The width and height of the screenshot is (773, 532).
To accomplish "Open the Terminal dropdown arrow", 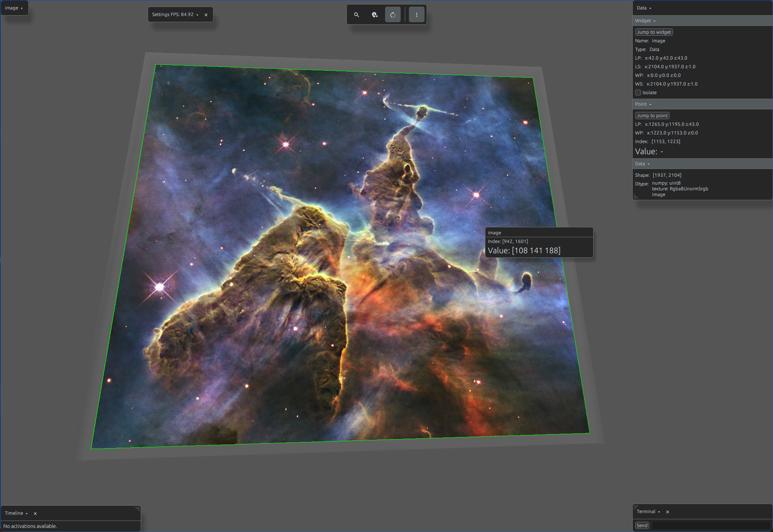I will click(x=659, y=512).
